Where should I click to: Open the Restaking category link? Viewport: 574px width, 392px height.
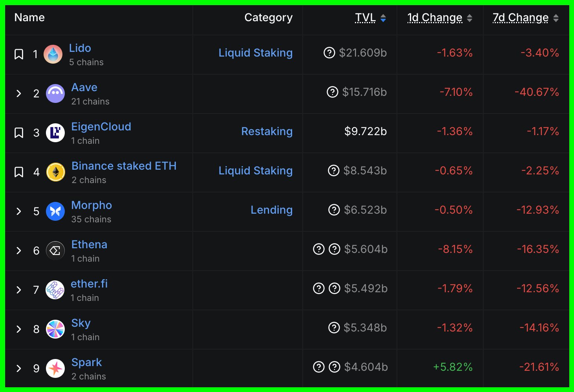coord(267,131)
